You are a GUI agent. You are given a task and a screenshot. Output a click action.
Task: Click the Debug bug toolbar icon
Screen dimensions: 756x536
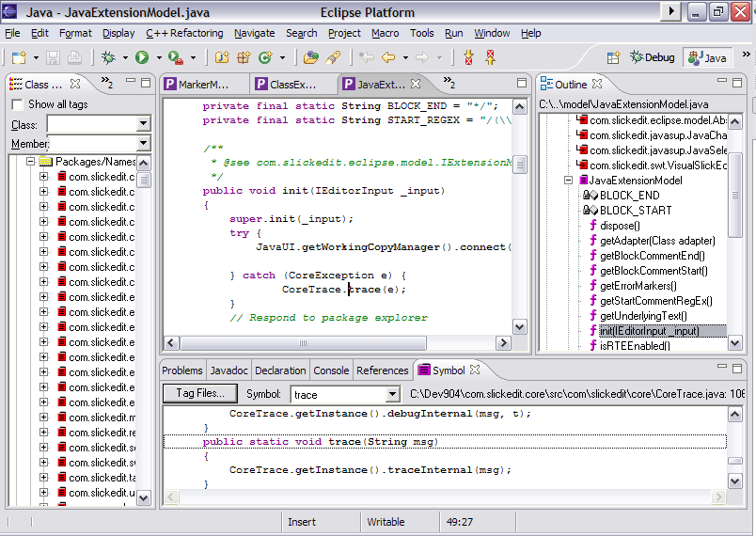pyautogui.click(x=108, y=57)
